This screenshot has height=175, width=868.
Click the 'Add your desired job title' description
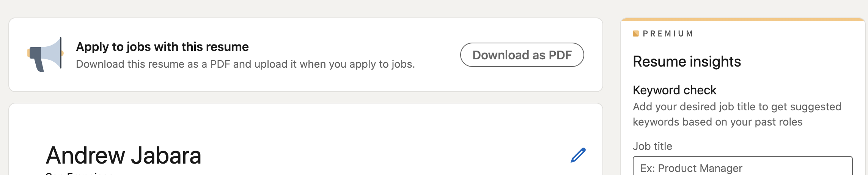737,107
